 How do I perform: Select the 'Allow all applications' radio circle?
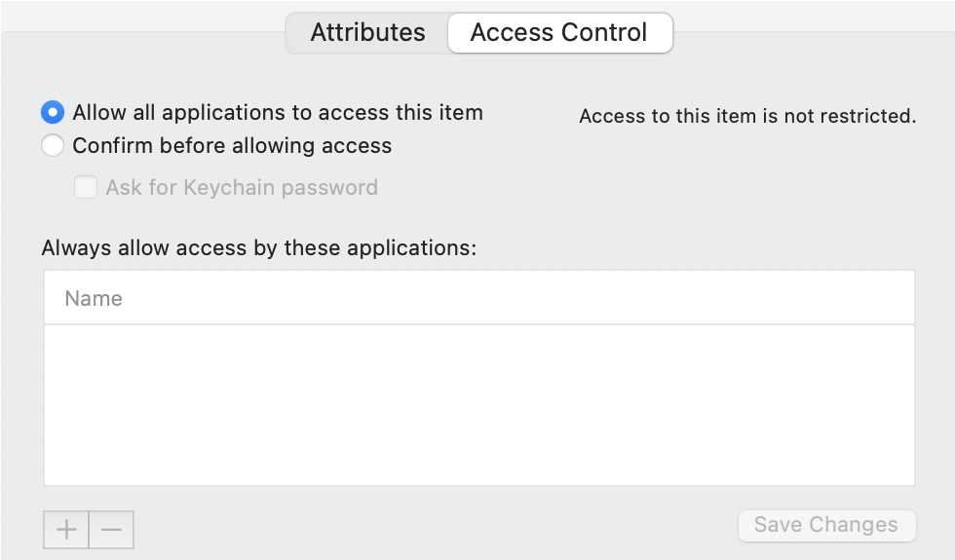53,113
